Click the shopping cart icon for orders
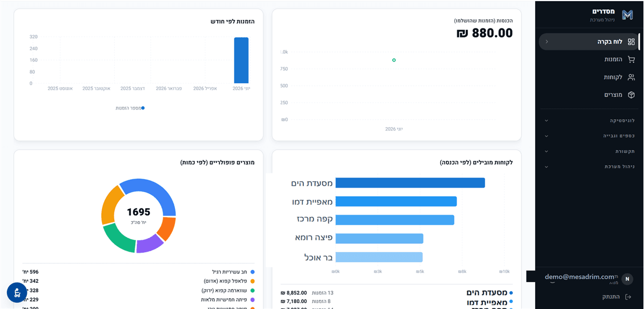The height and width of the screenshot is (309, 644). point(631,60)
